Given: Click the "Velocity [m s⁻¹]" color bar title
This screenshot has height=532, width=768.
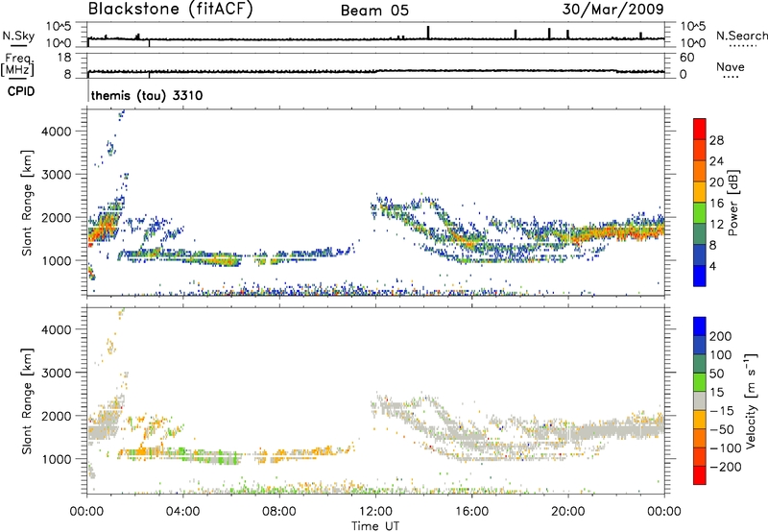Looking at the screenshot, I should pos(751,400).
